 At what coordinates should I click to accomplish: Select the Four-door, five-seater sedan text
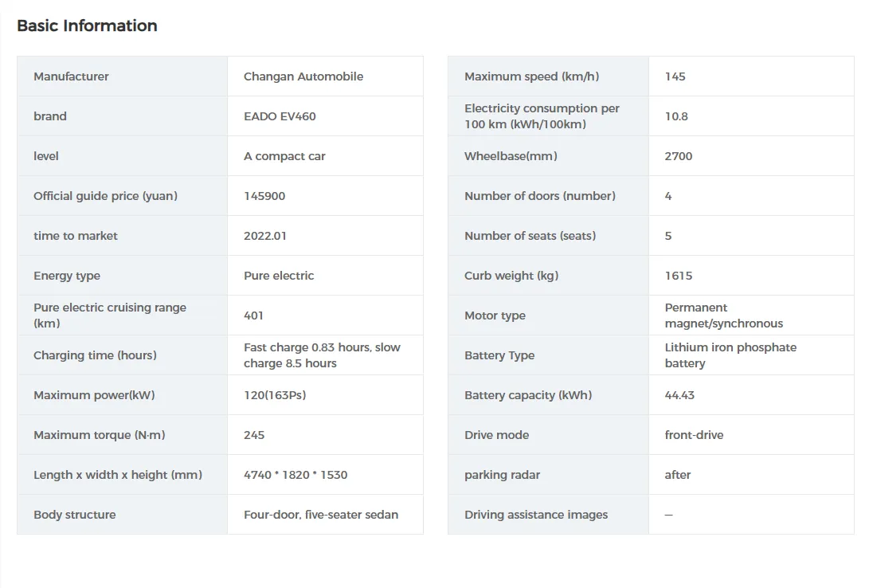[321, 515]
